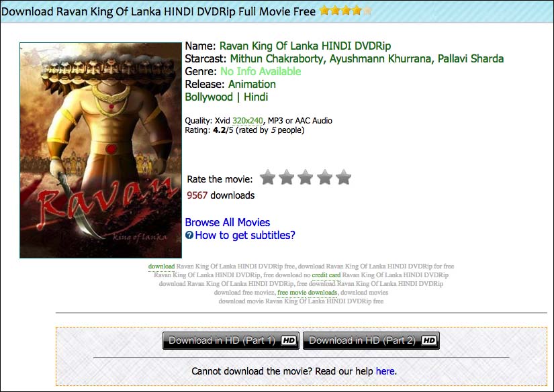Rate the movie two stars

[286, 177]
